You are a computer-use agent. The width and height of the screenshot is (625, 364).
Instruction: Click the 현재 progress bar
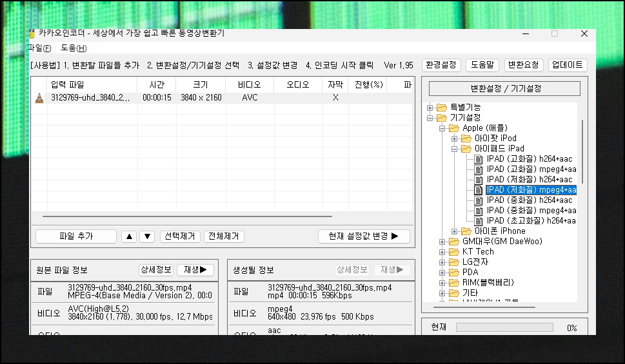[x=504, y=327]
